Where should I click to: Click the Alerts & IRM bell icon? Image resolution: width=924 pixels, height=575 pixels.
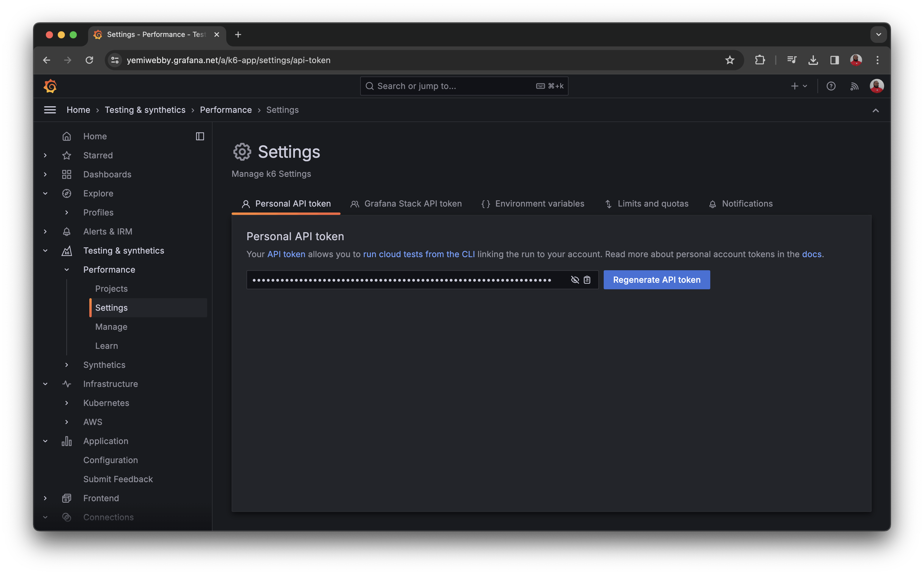[67, 232]
